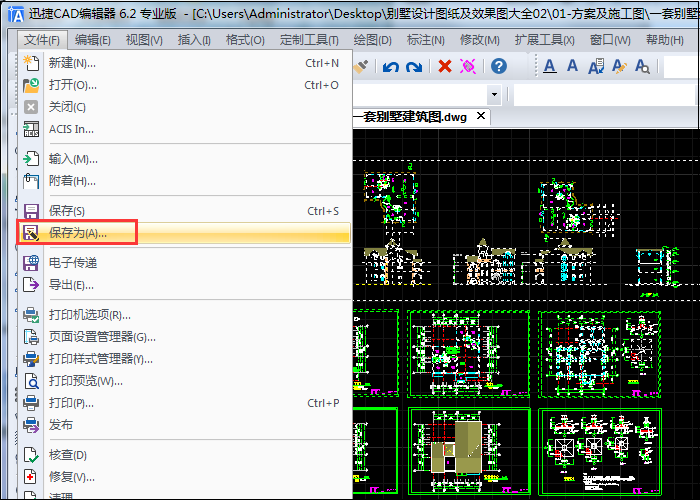Viewport: 700px width, 500px height.
Task: Select the underlined A multiline text tool
Action: click(x=550, y=67)
